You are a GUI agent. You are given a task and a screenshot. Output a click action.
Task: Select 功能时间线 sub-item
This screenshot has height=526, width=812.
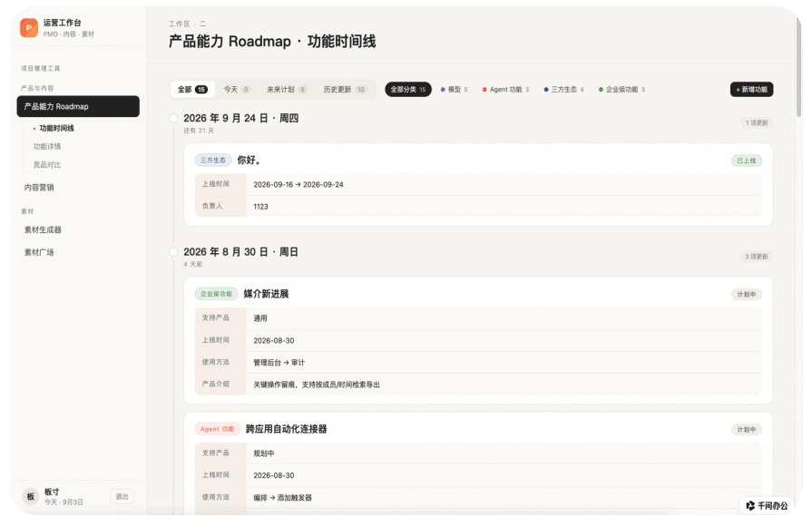(x=57, y=128)
